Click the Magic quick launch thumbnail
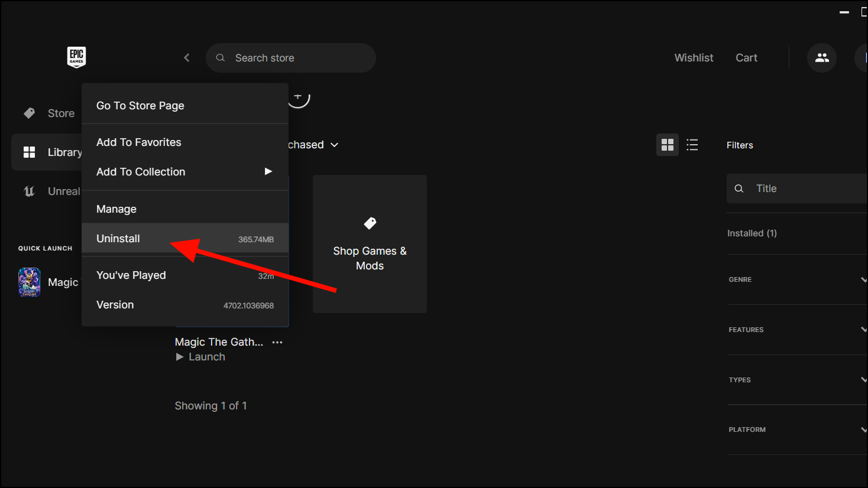 click(30, 282)
